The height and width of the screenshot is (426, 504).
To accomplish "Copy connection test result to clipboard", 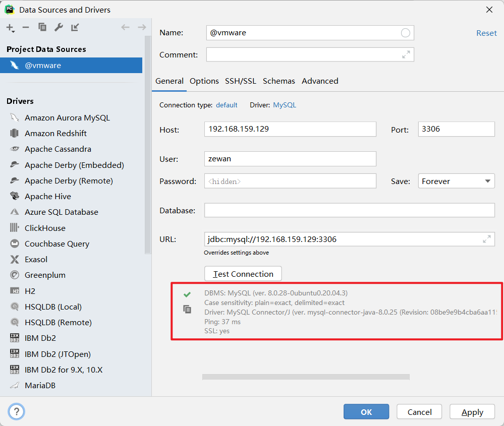I will point(187,309).
